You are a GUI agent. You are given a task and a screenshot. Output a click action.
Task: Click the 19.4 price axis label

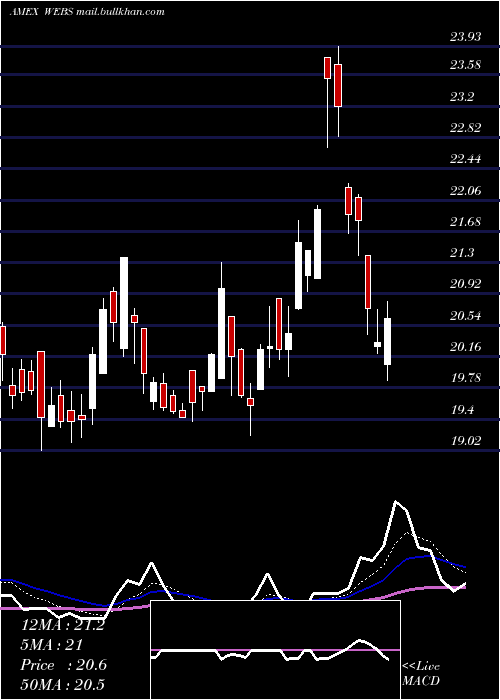click(462, 410)
